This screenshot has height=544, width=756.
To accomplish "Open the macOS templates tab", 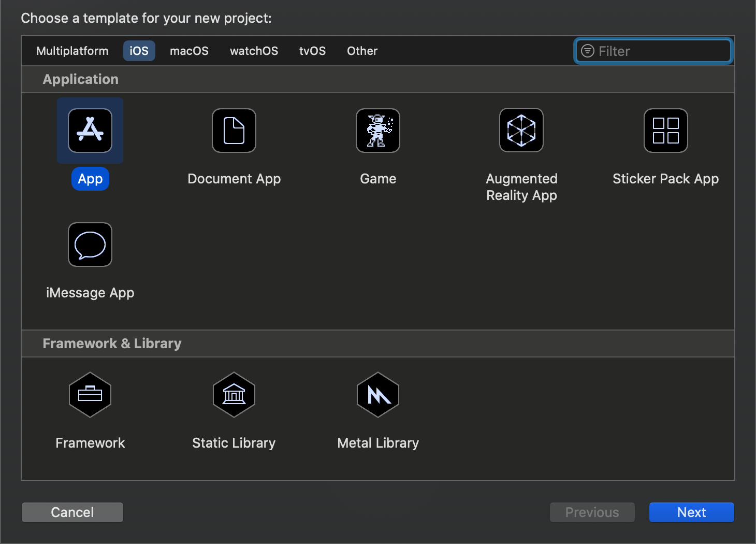I will (x=190, y=51).
